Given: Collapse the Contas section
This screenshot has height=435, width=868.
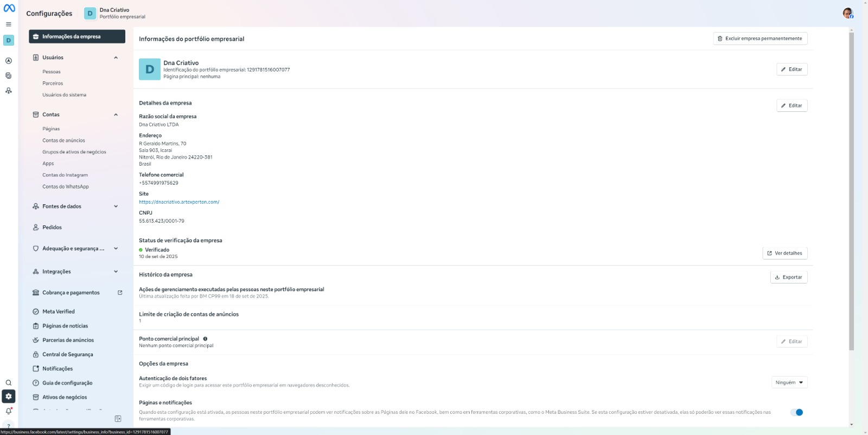Looking at the screenshot, I should 116,115.
